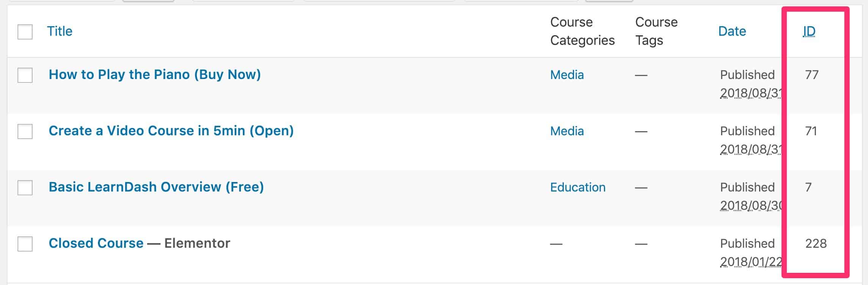Select the Closed Course checkbox
The image size is (868, 285).
tap(25, 243)
